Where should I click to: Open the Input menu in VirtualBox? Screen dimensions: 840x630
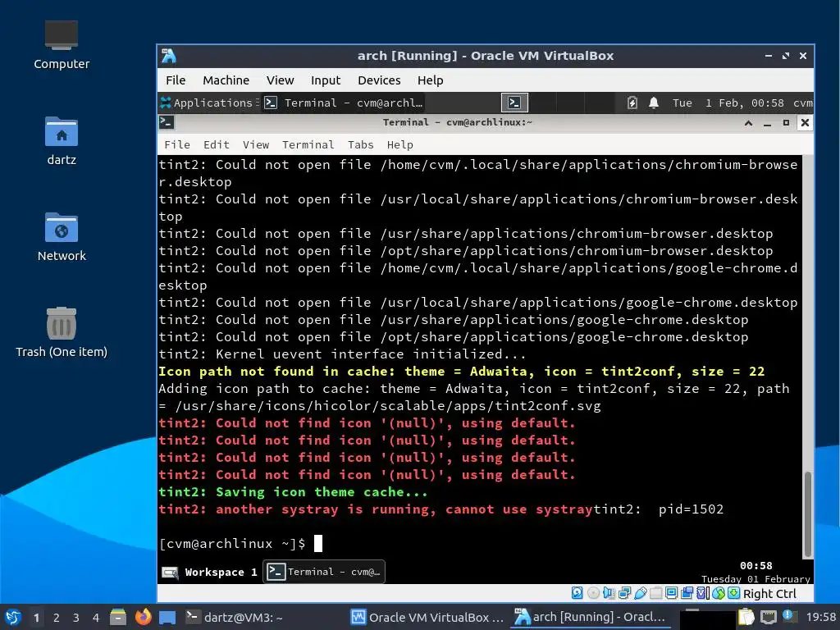click(x=326, y=80)
